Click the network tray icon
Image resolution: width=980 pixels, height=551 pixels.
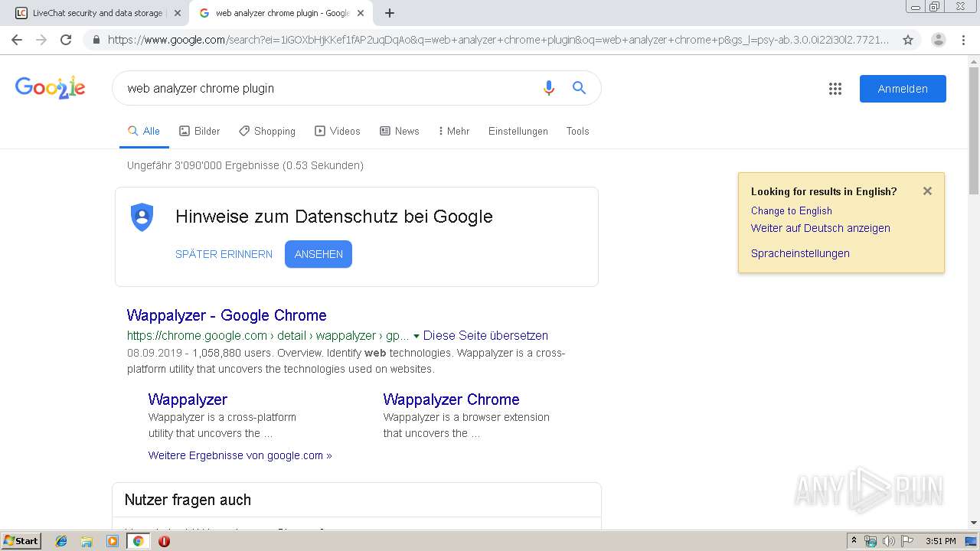click(x=871, y=541)
